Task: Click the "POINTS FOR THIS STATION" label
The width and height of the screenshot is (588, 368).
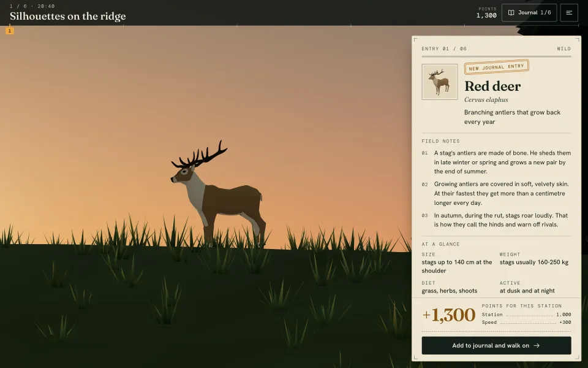Action: coord(522,306)
